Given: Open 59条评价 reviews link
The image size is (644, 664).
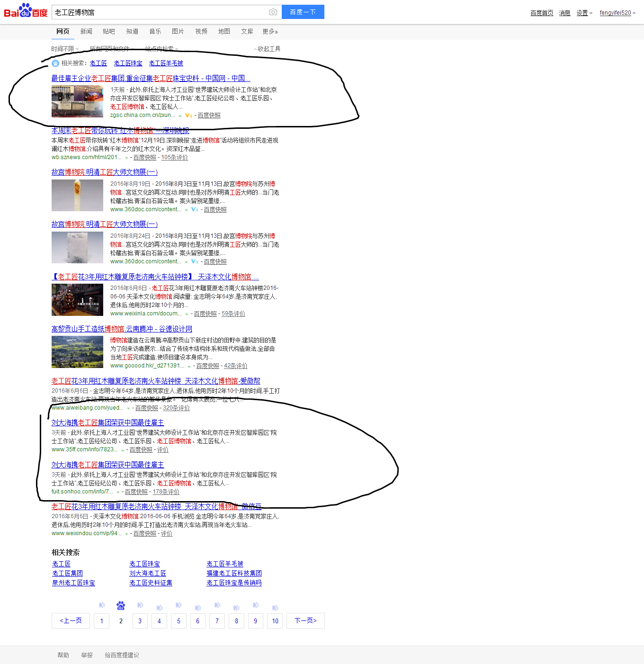Looking at the screenshot, I should 233,314.
